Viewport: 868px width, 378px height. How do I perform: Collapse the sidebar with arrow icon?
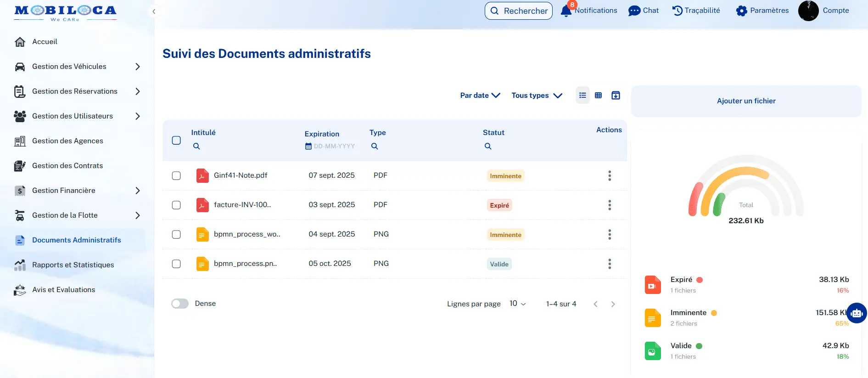pos(154,11)
